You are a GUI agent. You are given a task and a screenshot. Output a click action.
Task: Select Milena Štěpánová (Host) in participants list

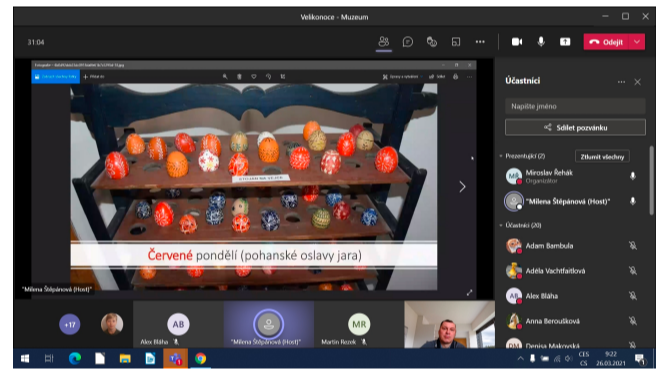567,202
